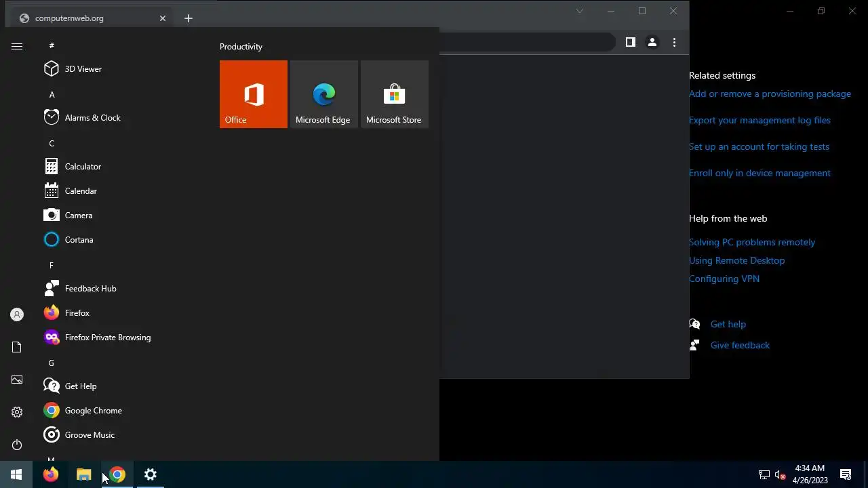The height and width of the screenshot is (488, 868).
Task: Open Using Remote Desktop link
Action: click(x=736, y=261)
